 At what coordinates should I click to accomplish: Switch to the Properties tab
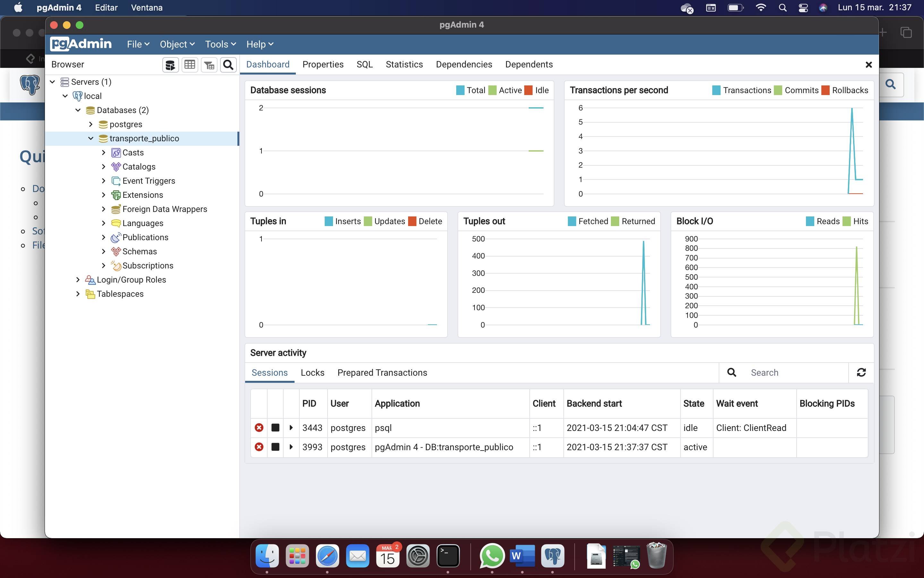coord(323,65)
